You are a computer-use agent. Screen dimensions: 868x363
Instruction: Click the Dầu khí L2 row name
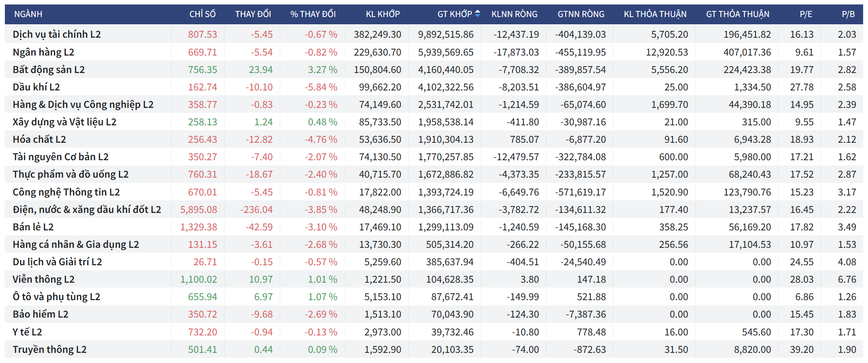click(x=36, y=87)
